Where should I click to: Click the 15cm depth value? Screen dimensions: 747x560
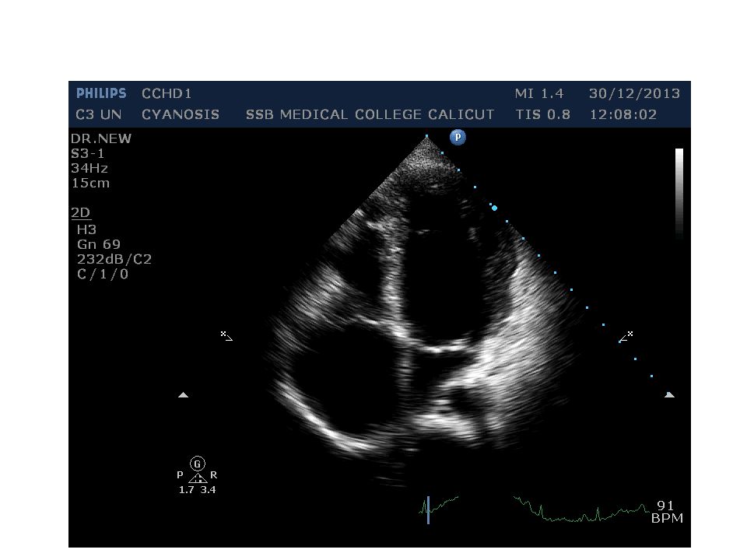coord(90,183)
